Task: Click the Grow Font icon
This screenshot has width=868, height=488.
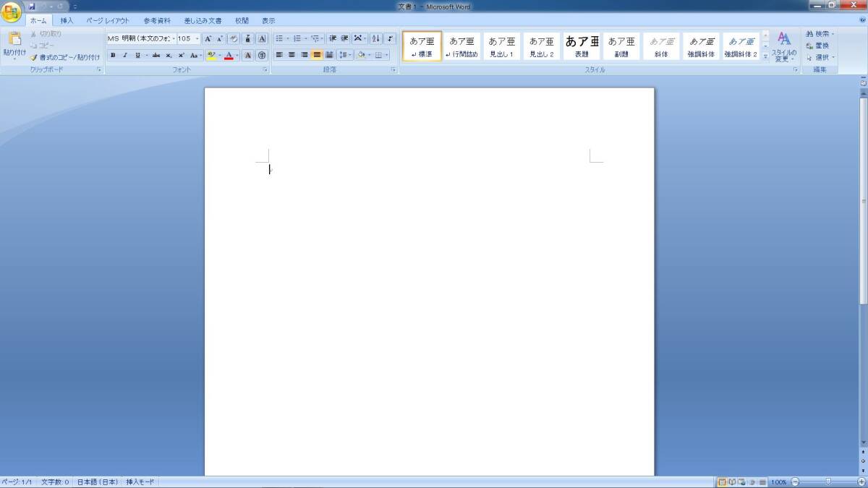Action: point(208,38)
